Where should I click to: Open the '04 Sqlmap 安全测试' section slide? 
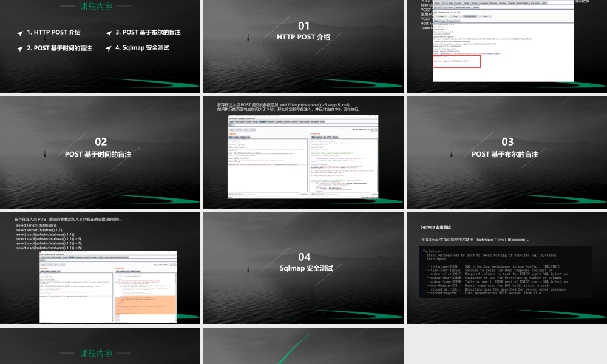(x=303, y=263)
